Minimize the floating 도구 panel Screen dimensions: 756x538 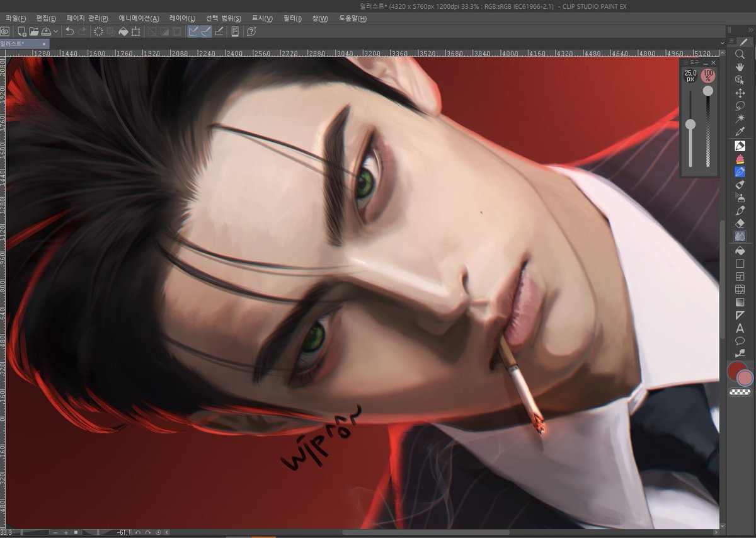[x=705, y=63]
